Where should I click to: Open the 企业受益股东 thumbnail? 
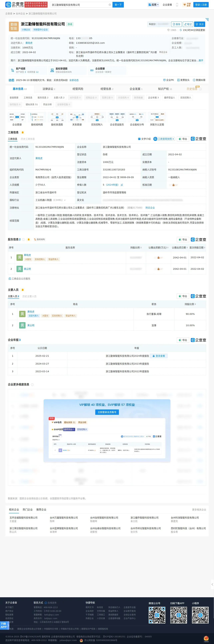tap(117, 119)
